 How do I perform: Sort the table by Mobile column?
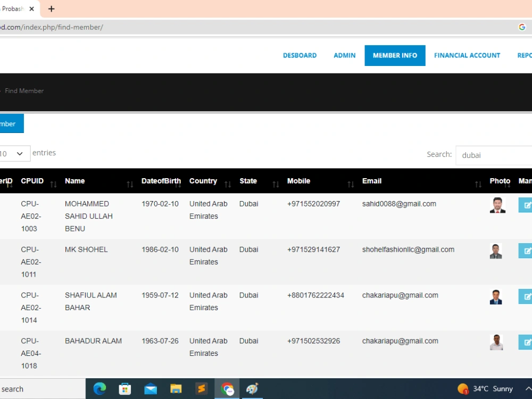coord(321,181)
